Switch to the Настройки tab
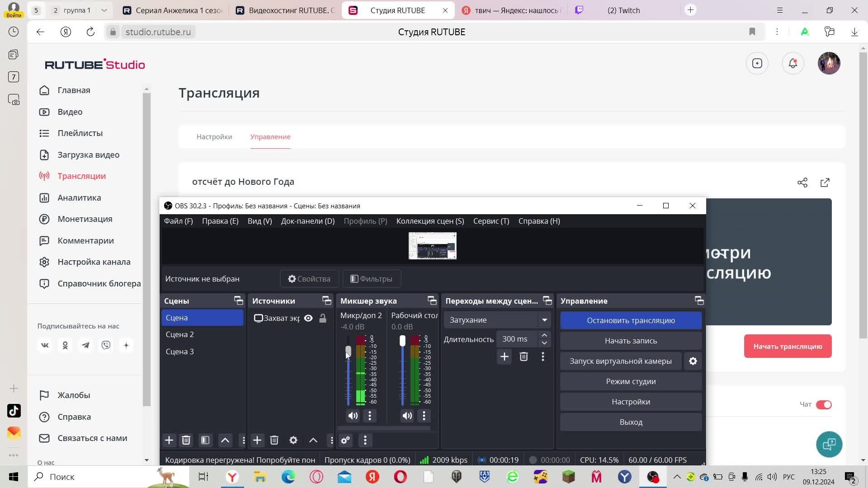The image size is (868, 488). [214, 136]
